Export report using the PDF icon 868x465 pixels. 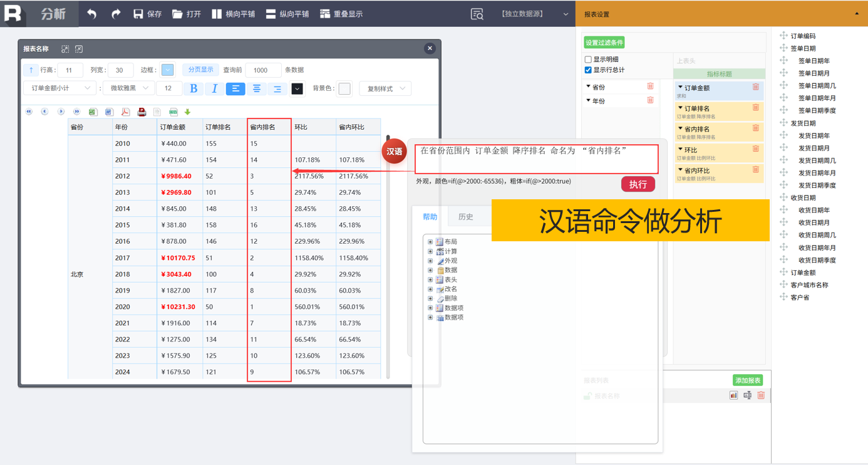[125, 112]
